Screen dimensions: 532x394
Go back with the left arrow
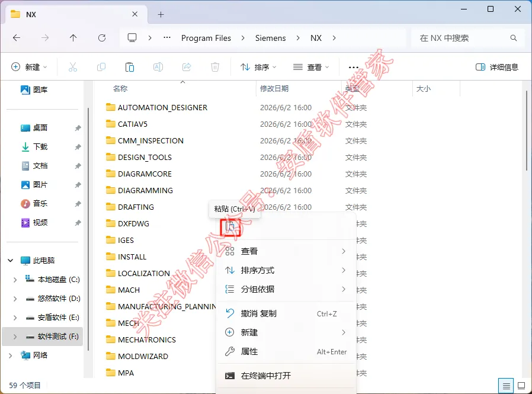(16, 38)
